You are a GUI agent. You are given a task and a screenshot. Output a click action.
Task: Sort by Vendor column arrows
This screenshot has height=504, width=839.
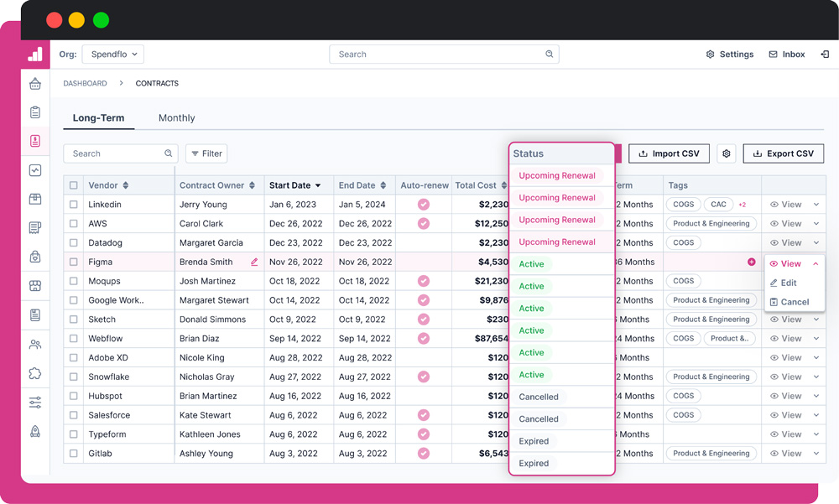click(126, 185)
